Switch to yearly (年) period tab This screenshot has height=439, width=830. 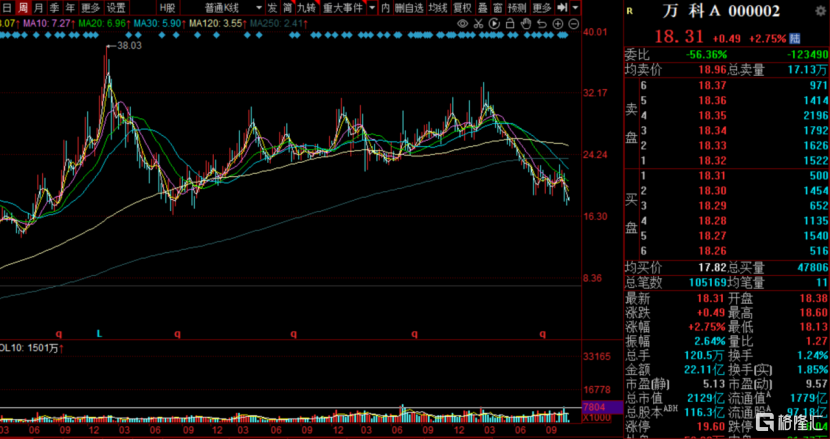coord(70,7)
